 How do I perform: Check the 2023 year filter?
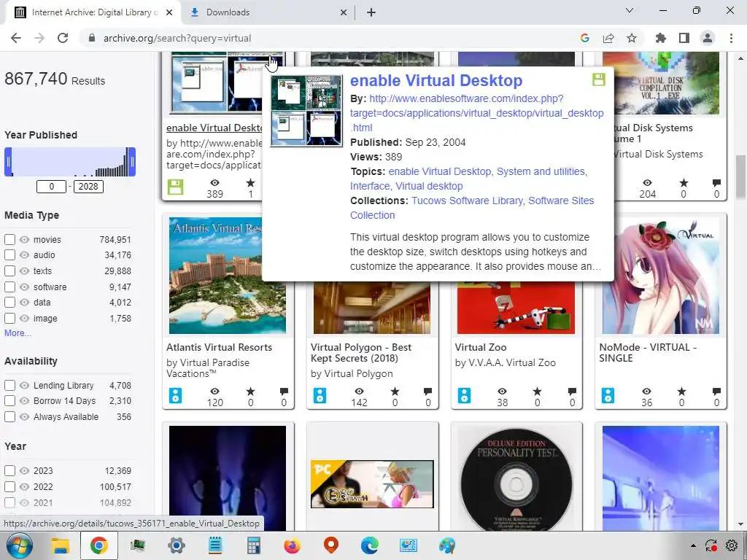pyautogui.click(x=9, y=470)
